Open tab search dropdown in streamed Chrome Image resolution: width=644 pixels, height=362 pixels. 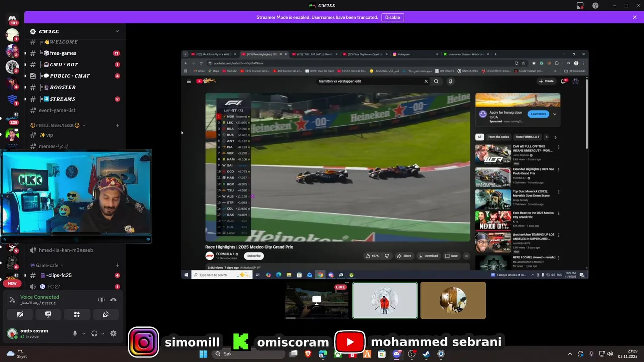point(185,54)
